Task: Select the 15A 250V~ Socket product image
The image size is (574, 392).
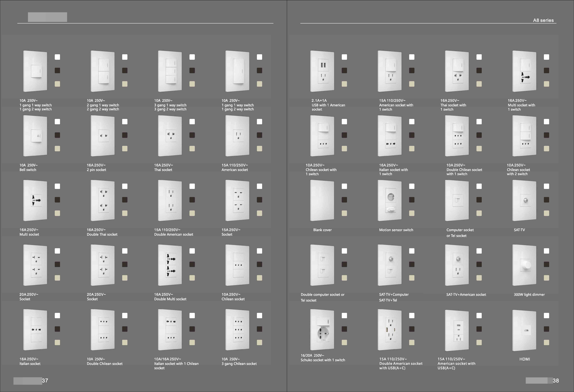Action: click(237, 200)
